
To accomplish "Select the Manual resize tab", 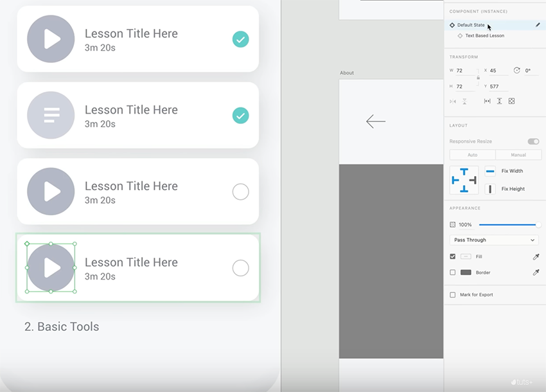I will (518, 155).
